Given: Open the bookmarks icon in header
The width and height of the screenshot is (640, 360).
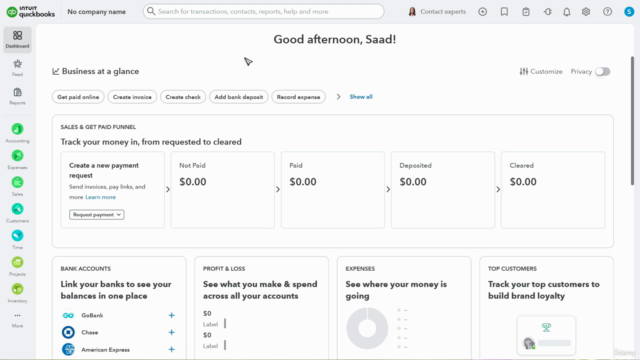Looking at the screenshot, I should coord(504,12).
